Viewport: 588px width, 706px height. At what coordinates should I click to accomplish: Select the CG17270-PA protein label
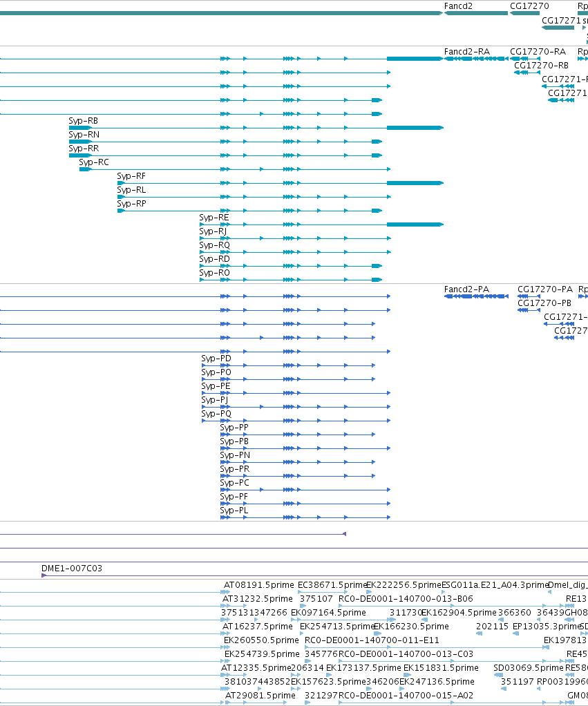point(545,289)
